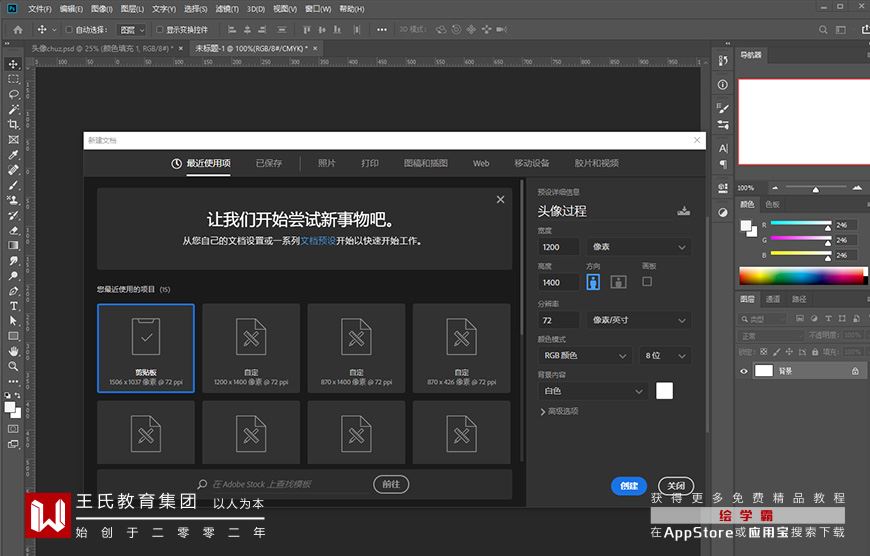Select the Hand tool
The height and width of the screenshot is (556, 870).
click(13, 351)
